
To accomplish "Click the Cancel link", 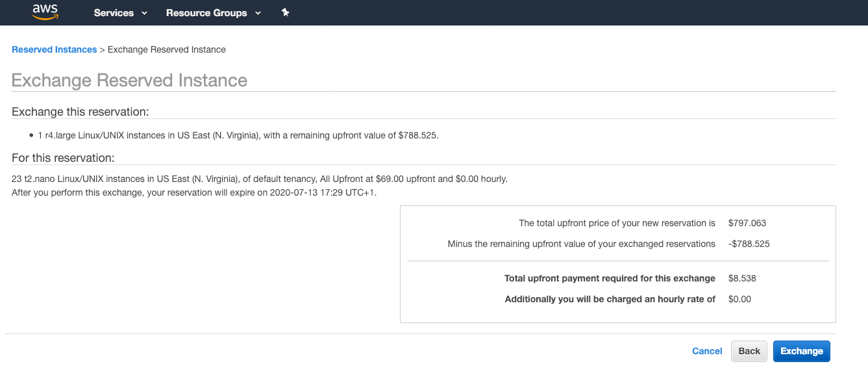I will (707, 351).
